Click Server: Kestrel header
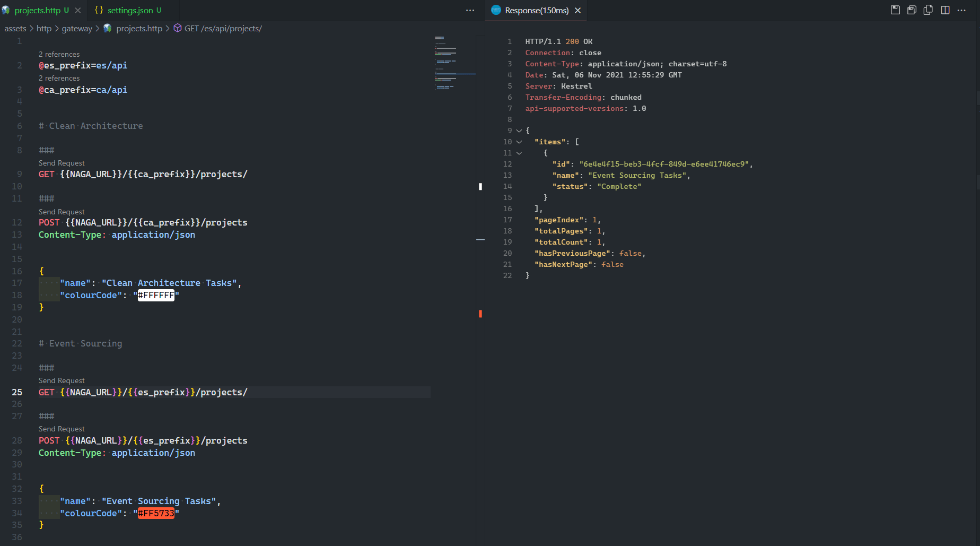 558,86
